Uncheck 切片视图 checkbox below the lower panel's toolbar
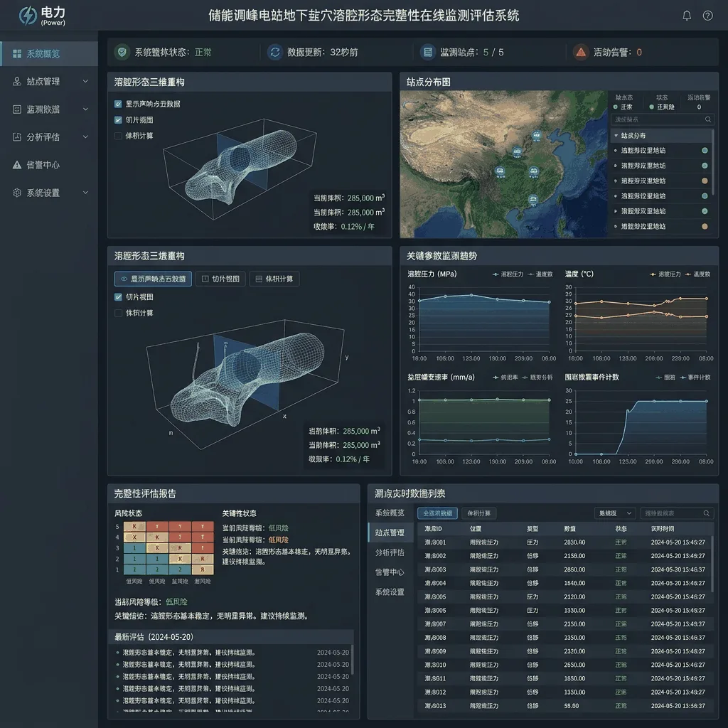Image resolution: width=728 pixels, height=728 pixels. pos(119,296)
